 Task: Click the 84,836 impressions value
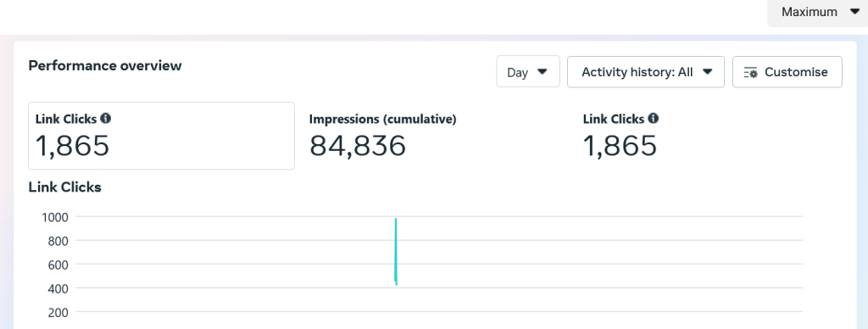tap(358, 146)
